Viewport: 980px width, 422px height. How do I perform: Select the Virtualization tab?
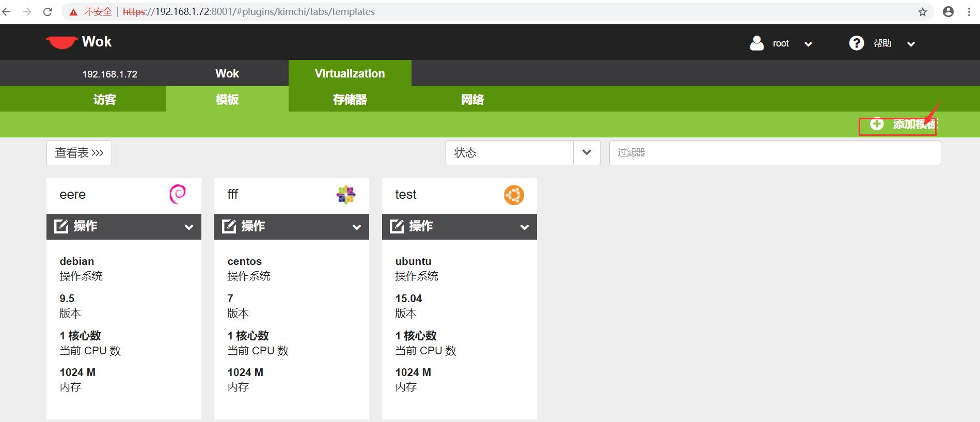click(350, 73)
